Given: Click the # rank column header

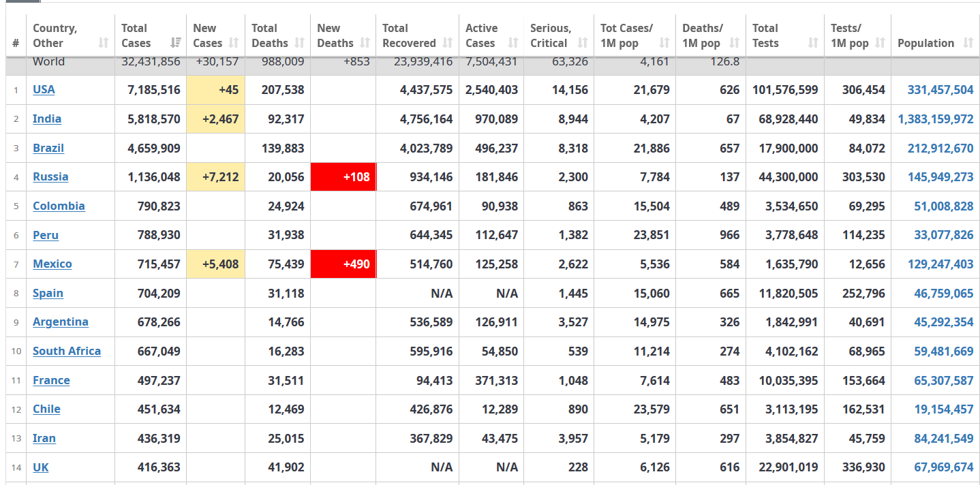Looking at the screenshot, I should (x=16, y=43).
